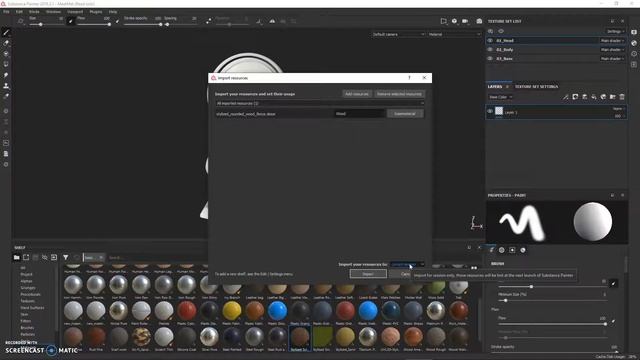Viewport: 640px width, 360px height.
Task: Toggle the symmetry icon in top toolbar
Action: coord(272,21)
